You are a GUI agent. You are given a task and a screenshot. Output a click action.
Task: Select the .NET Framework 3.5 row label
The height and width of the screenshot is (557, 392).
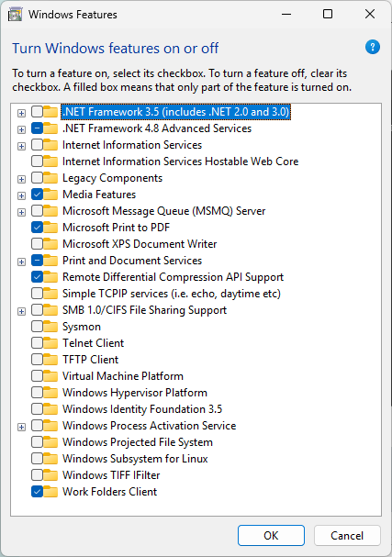(176, 112)
